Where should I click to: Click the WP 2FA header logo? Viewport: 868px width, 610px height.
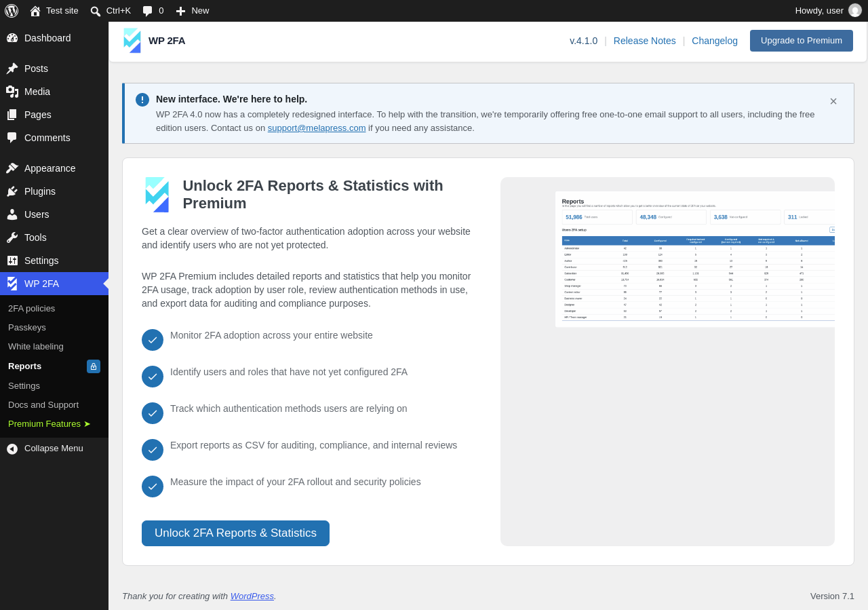(x=132, y=41)
